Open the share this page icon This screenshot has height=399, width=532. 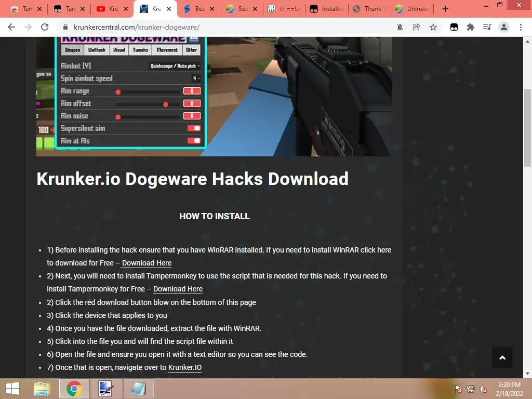click(416, 27)
